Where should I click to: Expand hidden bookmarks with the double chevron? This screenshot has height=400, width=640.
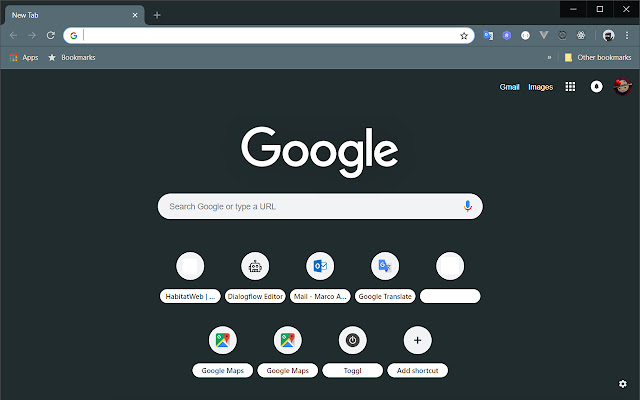(x=549, y=58)
